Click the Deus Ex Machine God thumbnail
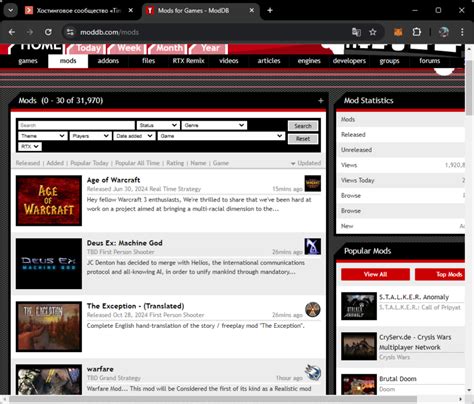This screenshot has height=404, width=474. [49, 264]
